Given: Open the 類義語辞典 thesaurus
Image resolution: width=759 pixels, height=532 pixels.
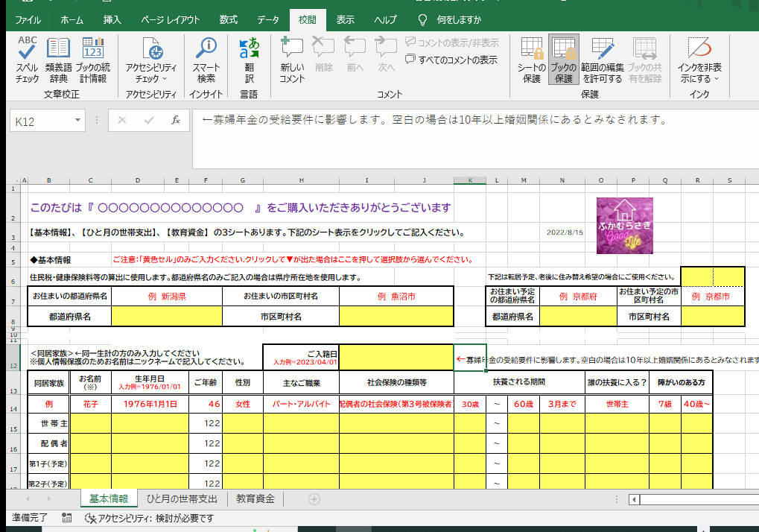Looking at the screenshot, I should [x=59, y=60].
